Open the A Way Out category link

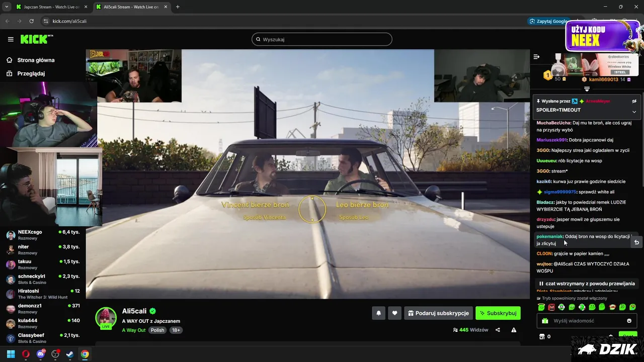point(134,330)
